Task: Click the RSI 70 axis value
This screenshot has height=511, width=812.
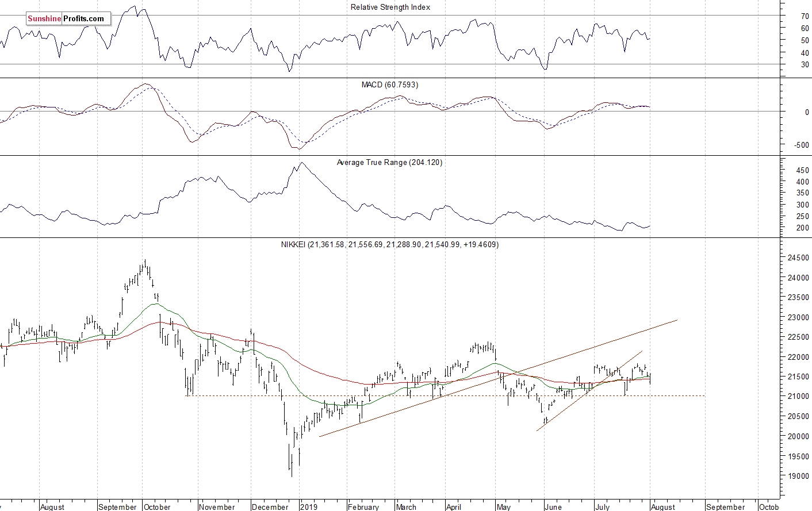Action: pos(805,16)
